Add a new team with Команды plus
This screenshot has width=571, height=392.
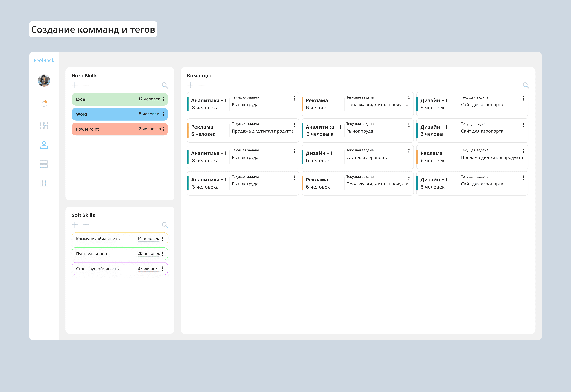pos(190,85)
